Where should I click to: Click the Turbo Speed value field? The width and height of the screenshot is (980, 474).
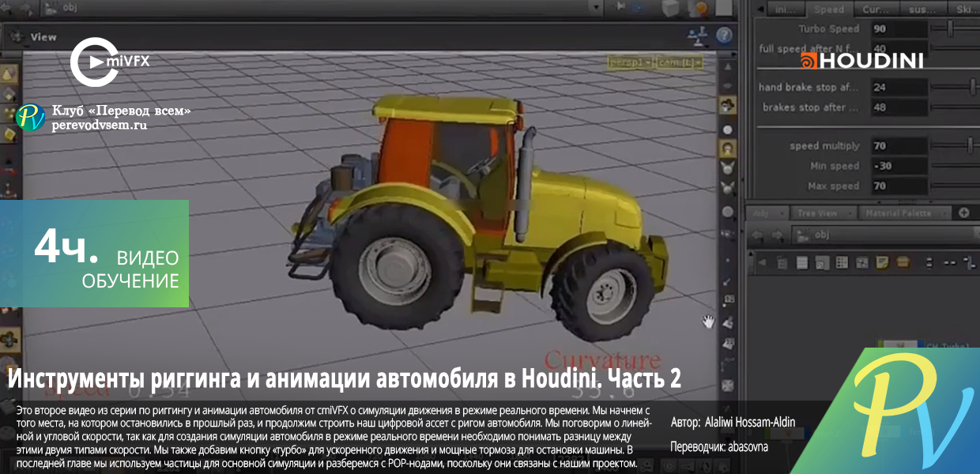click(899, 29)
